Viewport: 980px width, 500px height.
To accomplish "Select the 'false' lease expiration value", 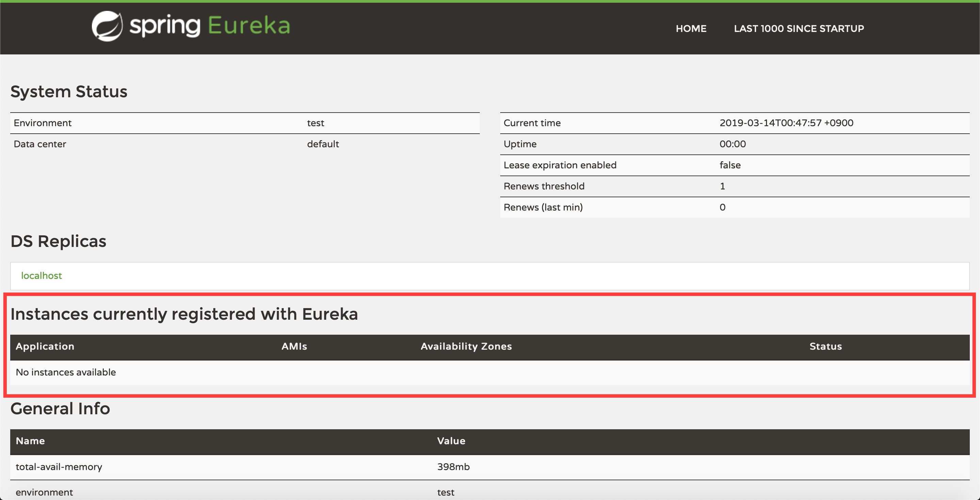I will (x=730, y=165).
